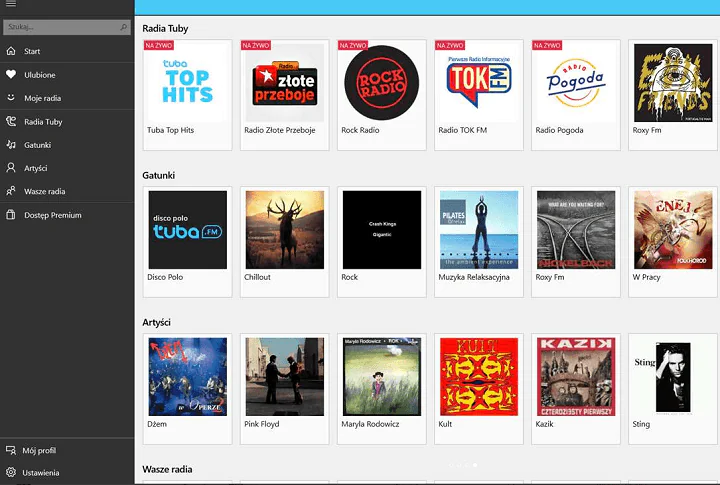Select Moje radia menu item
This screenshot has width=720, height=485.
tap(67, 98)
